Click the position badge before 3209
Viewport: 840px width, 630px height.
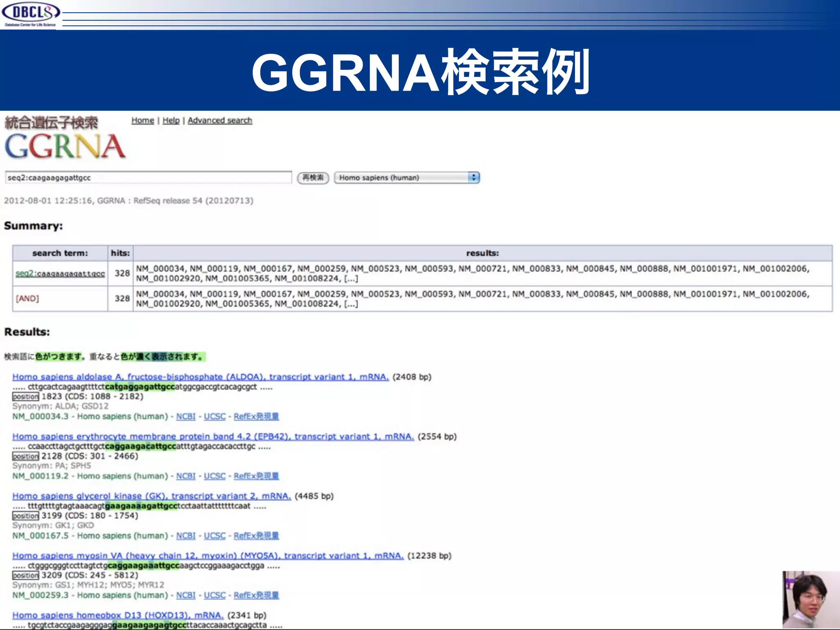(26, 575)
